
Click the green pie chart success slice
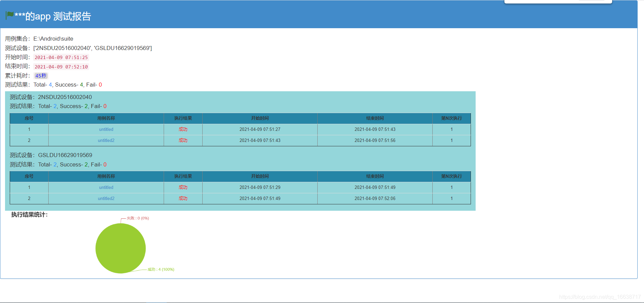coord(120,248)
